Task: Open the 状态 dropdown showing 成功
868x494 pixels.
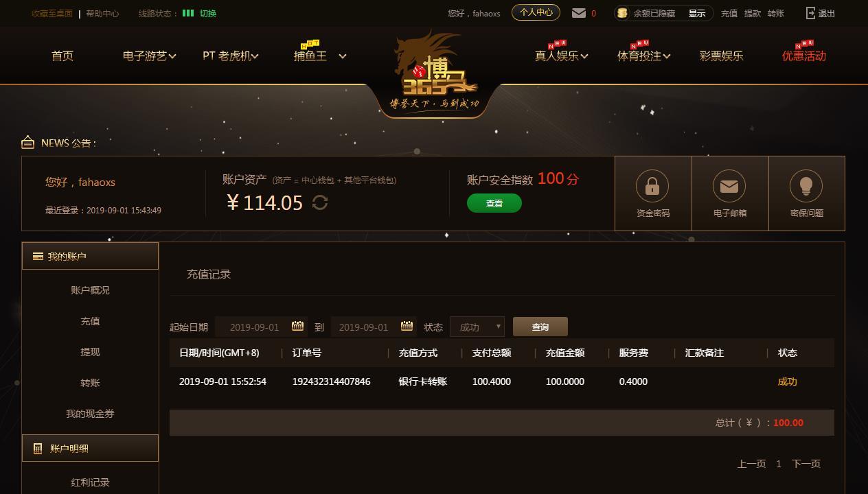Action: click(477, 327)
